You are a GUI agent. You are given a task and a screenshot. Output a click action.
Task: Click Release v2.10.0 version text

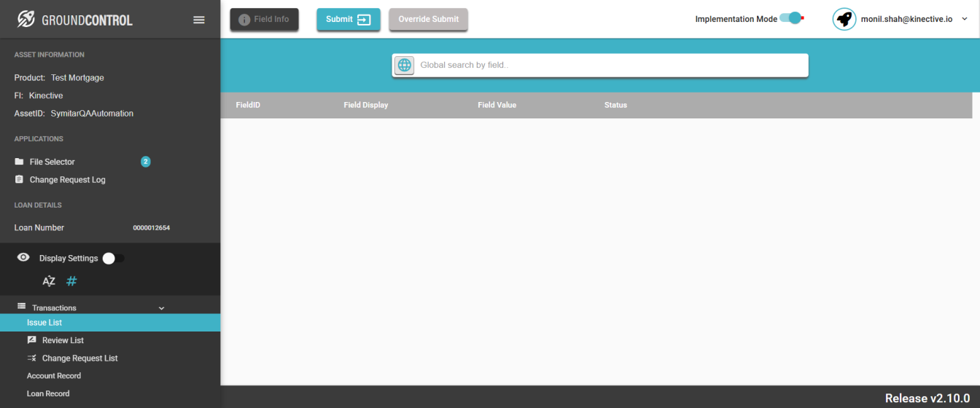[927, 398]
